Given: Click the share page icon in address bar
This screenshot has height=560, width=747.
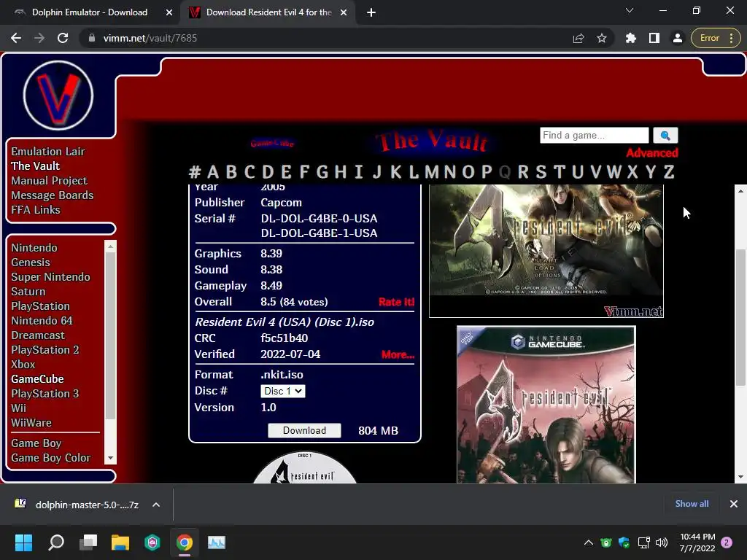Looking at the screenshot, I should click(578, 38).
